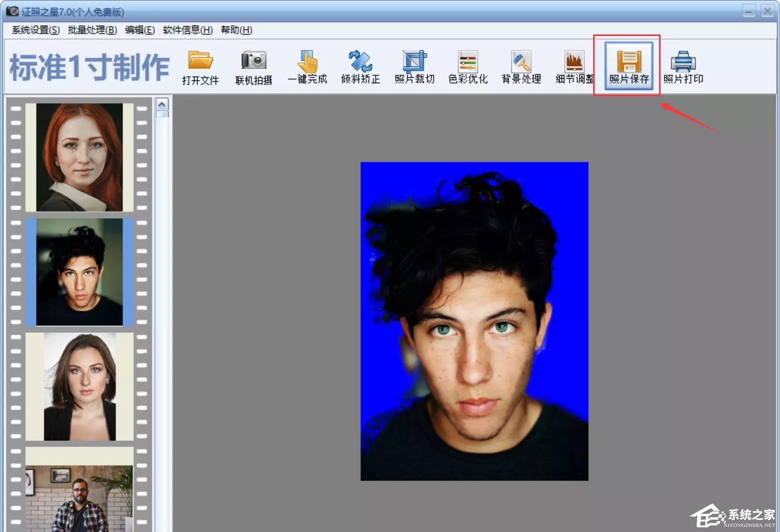
Task: Open 细节调整 detail adjustment
Action: pos(574,67)
